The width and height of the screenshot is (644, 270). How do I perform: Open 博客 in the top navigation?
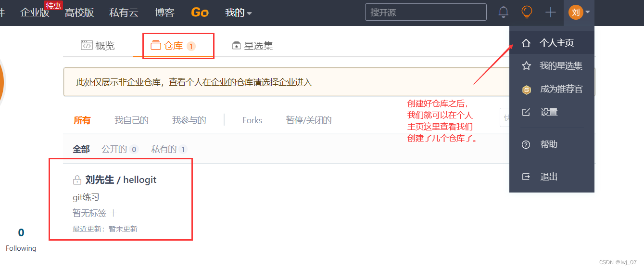[x=164, y=13]
